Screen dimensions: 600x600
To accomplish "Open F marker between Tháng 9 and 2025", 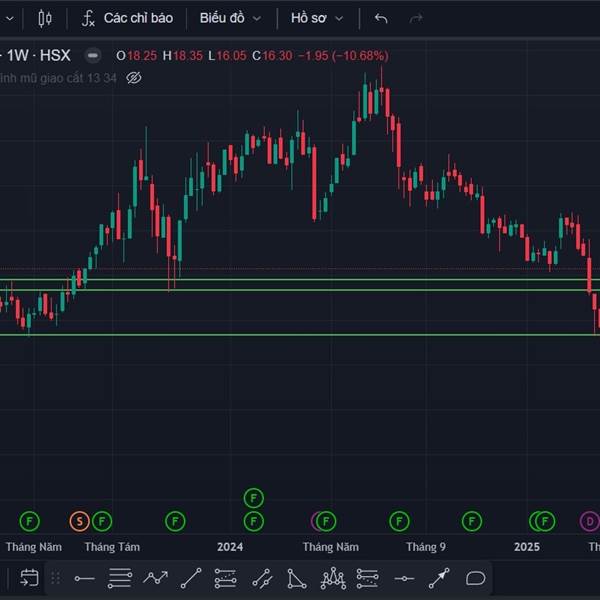I will [x=472, y=521].
